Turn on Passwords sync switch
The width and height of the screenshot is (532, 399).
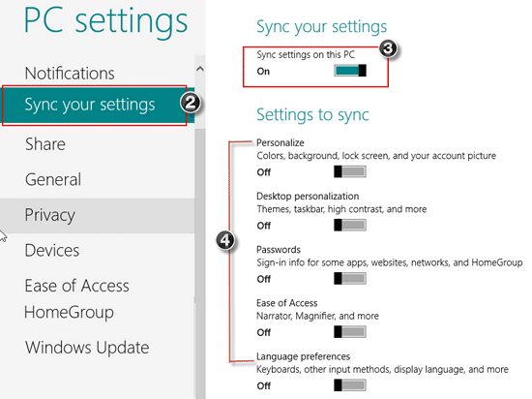point(350,279)
